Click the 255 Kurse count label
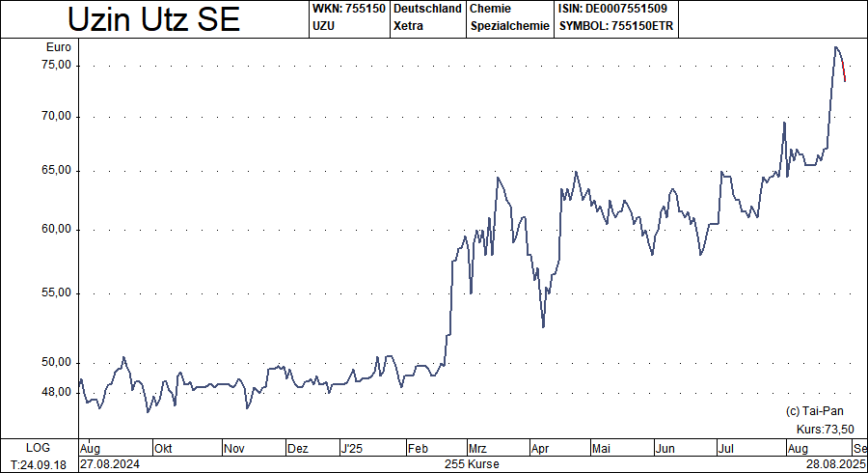This screenshot has width=868, height=473. coord(472,464)
